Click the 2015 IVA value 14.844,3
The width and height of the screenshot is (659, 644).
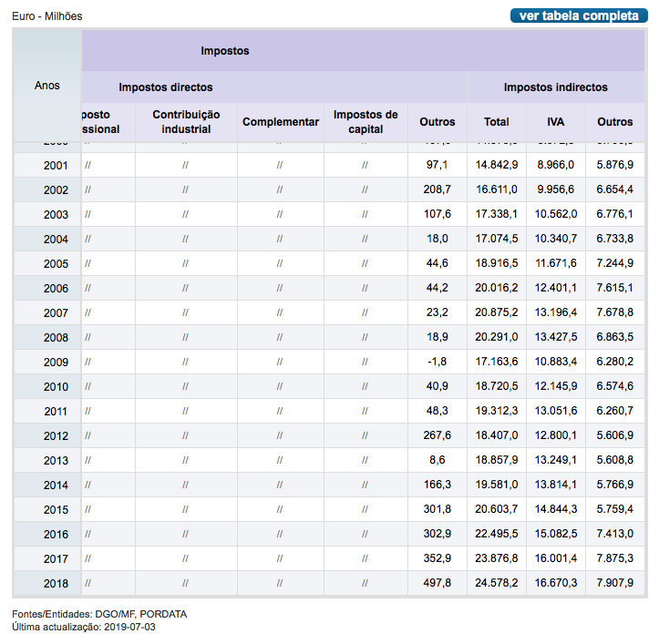pos(556,508)
